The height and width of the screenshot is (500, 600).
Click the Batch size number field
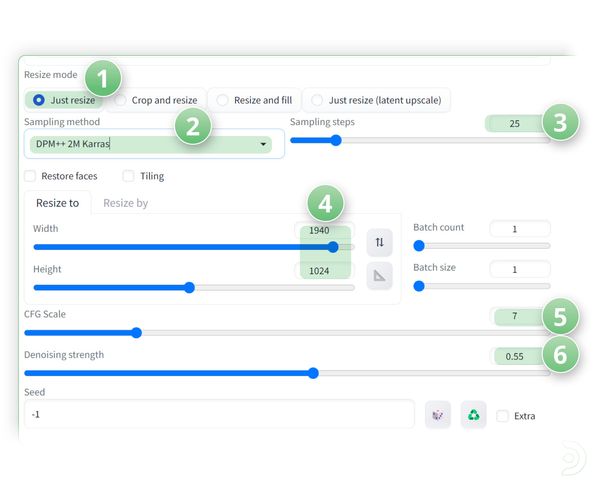click(x=520, y=270)
